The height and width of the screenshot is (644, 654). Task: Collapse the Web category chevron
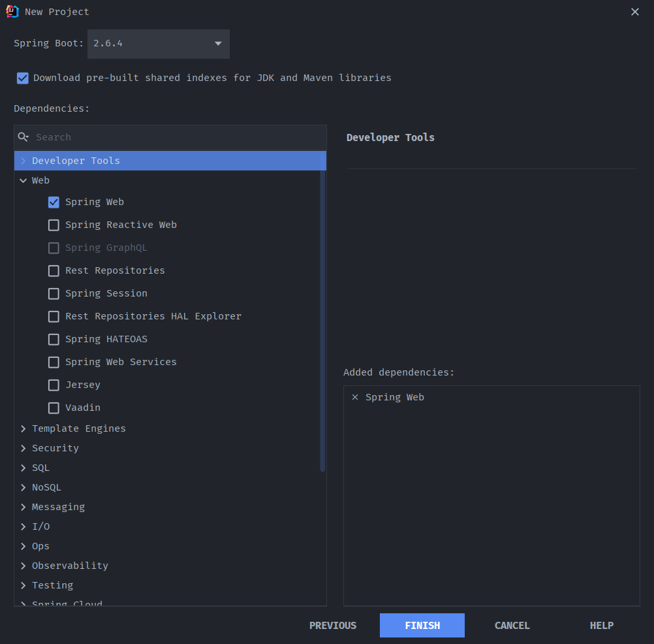pos(23,181)
